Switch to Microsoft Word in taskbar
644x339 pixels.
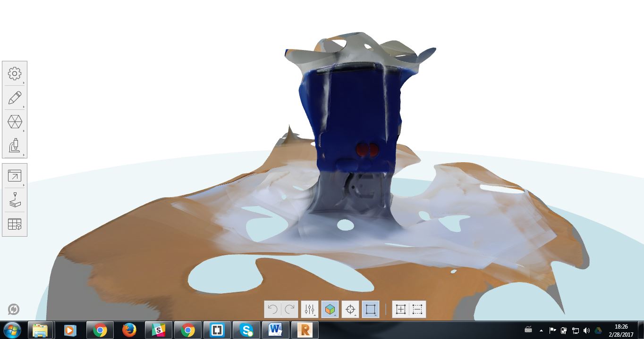pos(275,330)
